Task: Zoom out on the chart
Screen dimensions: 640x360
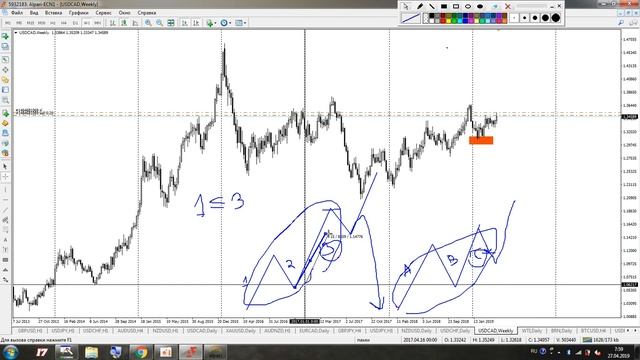Action: (159, 23)
